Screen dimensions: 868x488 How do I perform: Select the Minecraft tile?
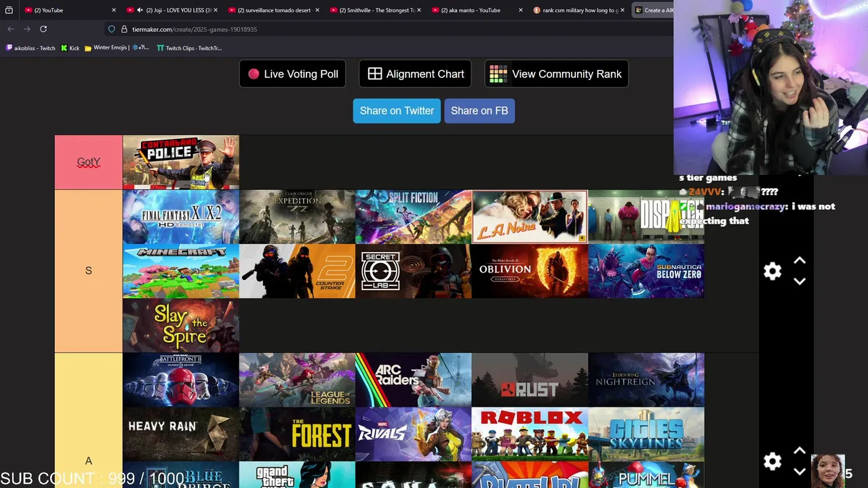pyautogui.click(x=181, y=270)
